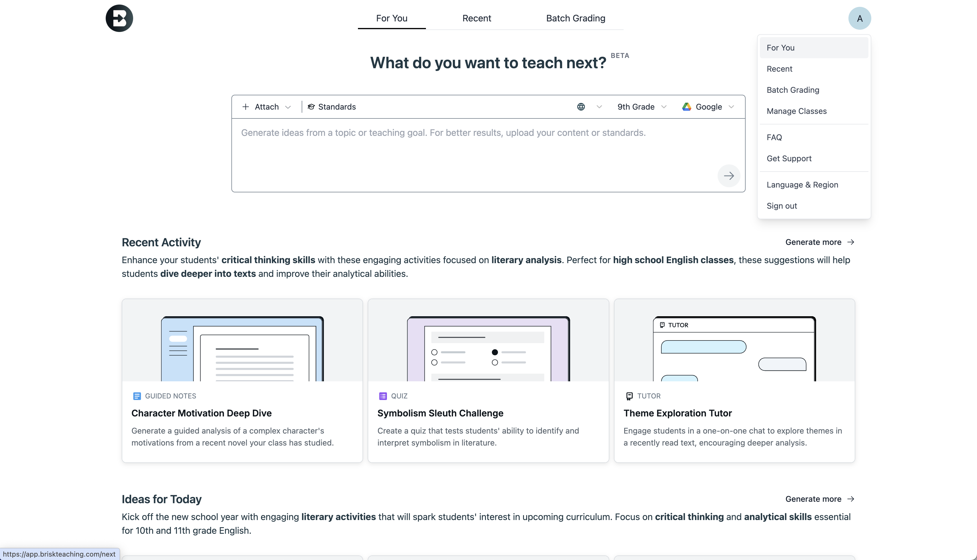Click the Google Drive icon
977x560 pixels.
686,107
